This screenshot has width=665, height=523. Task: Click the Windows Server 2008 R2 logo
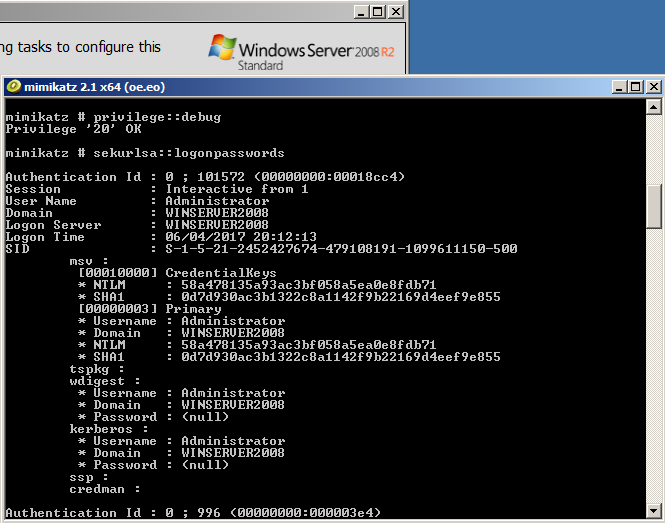302,53
